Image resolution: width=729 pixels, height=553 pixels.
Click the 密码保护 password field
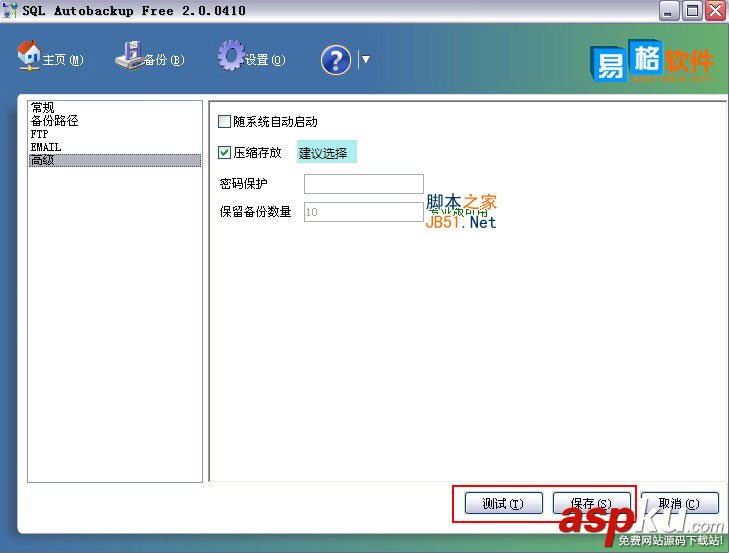[364, 184]
